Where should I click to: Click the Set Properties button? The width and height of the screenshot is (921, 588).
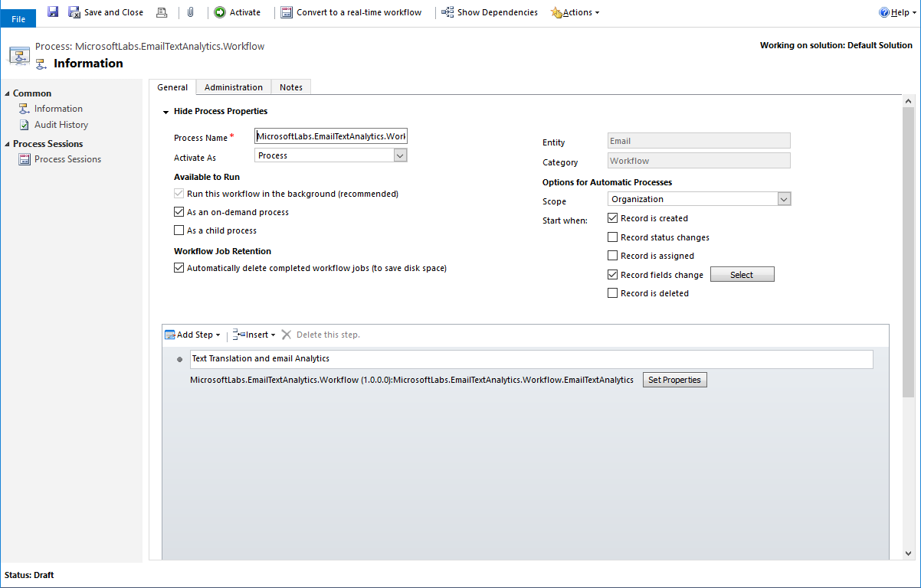[x=674, y=380]
